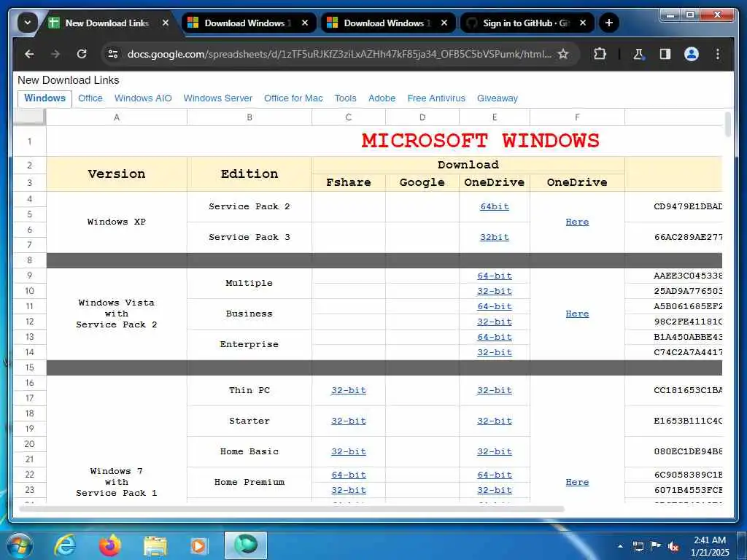
Task: Open Vista Business 32-bit link
Action: click(495, 322)
